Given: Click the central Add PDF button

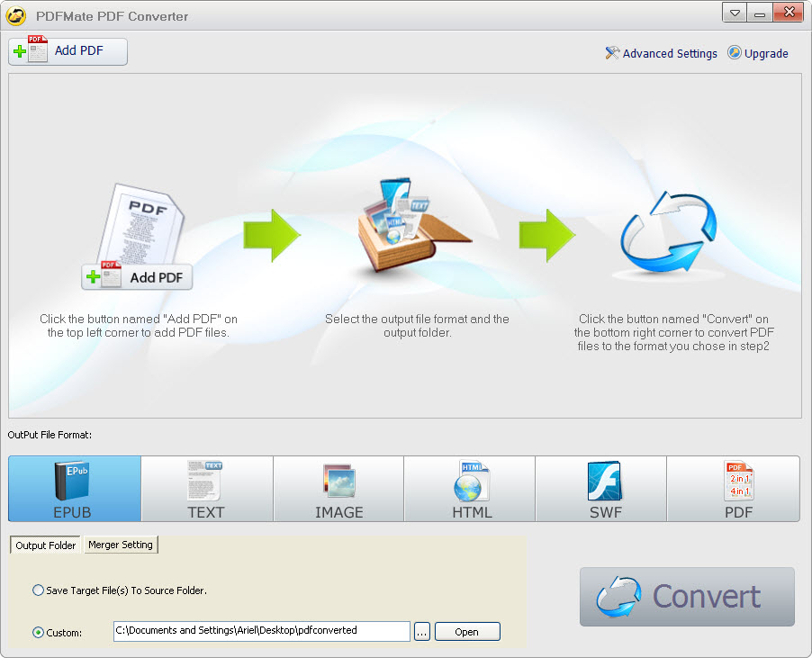Looking at the screenshot, I should coord(137,276).
